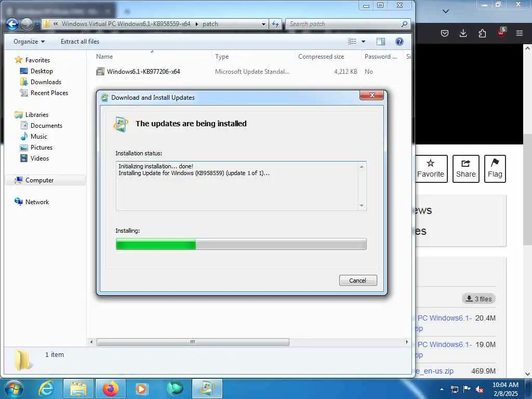Open Firefox list all tabs chevron
Viewport: 532px width, 399px height.
click(446, 11)
